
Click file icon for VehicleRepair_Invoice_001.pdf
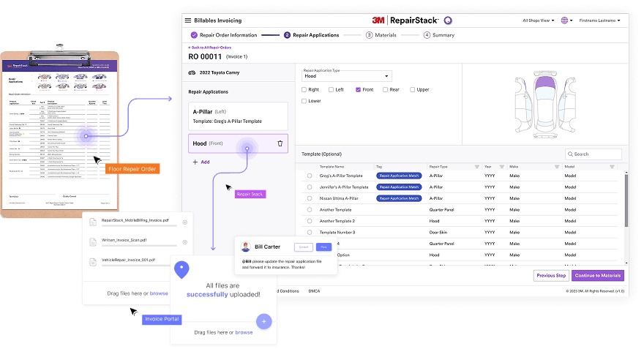(x=93, y=261)
